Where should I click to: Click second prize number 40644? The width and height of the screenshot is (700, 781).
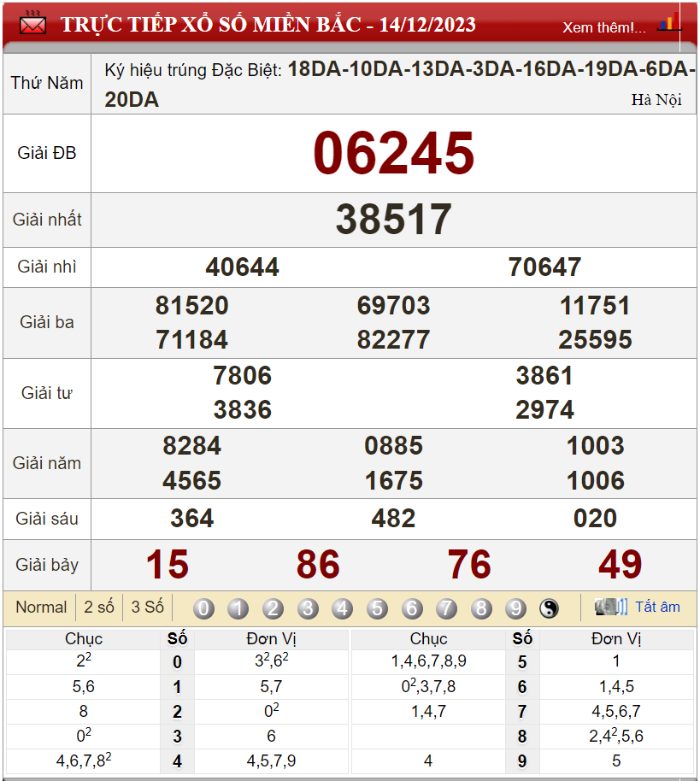pyautogui.click(x=242, y=267)
